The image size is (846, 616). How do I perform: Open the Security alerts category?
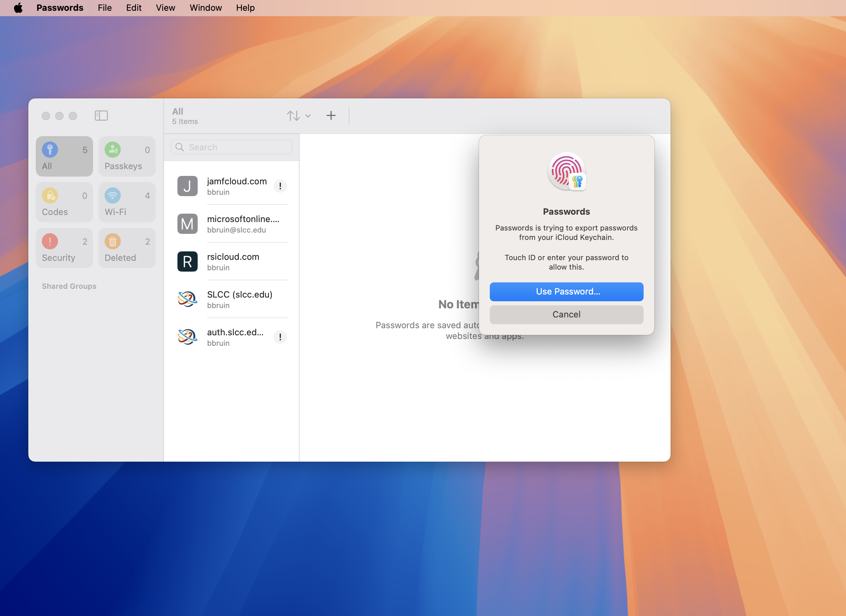[64, 248]
